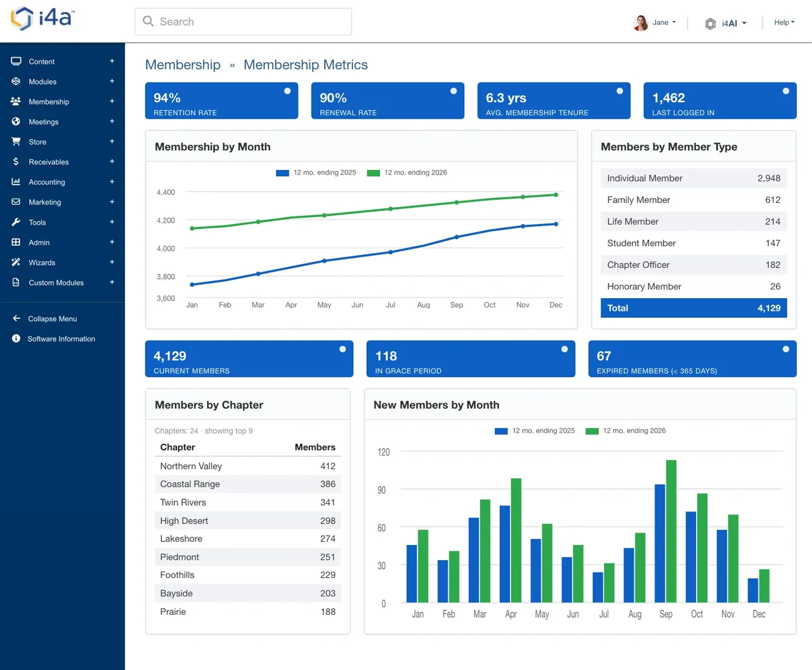The width and height of the screenshot is (812, 670).
Task: Click the Accounting chart icon
Action: coord(16,182)
